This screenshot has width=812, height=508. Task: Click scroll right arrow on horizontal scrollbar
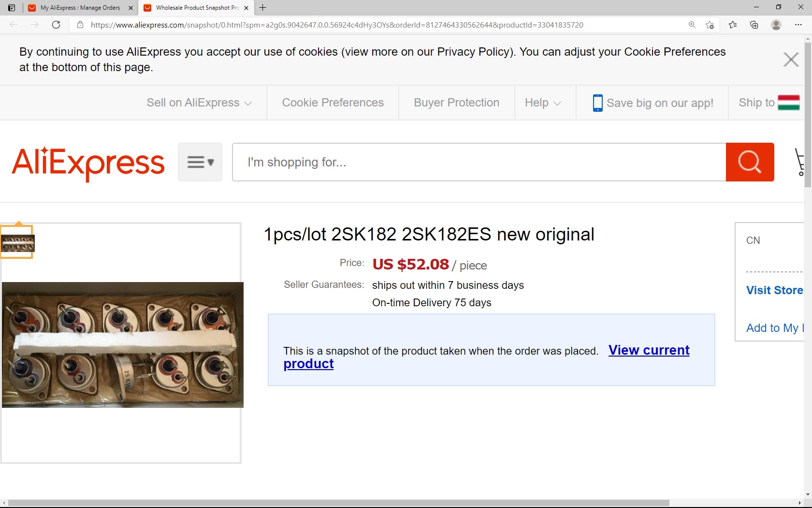coord(799,503)
